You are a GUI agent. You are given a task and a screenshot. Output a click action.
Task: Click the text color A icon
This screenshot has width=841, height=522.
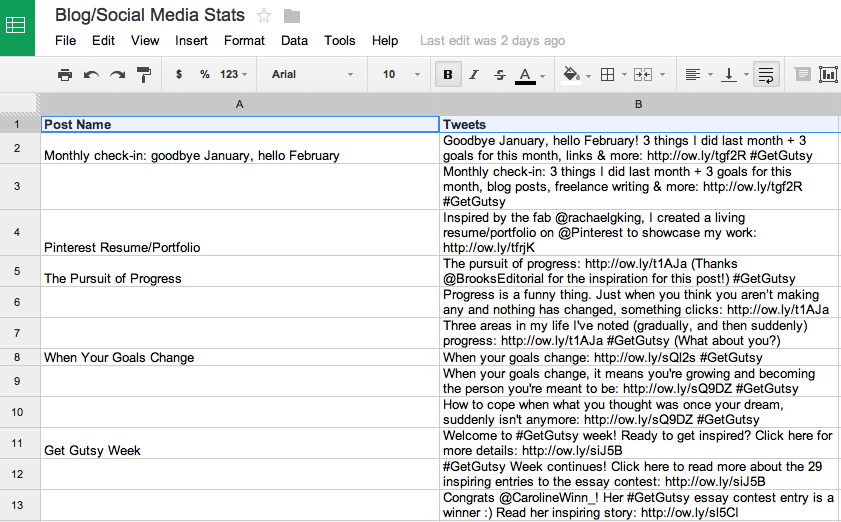tap(525, 75)
